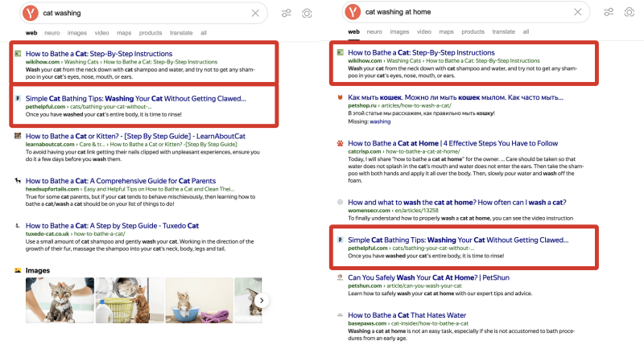Click Images block icon beside Images heading
This screenshot has height=349, width=644.
[18, 270]
